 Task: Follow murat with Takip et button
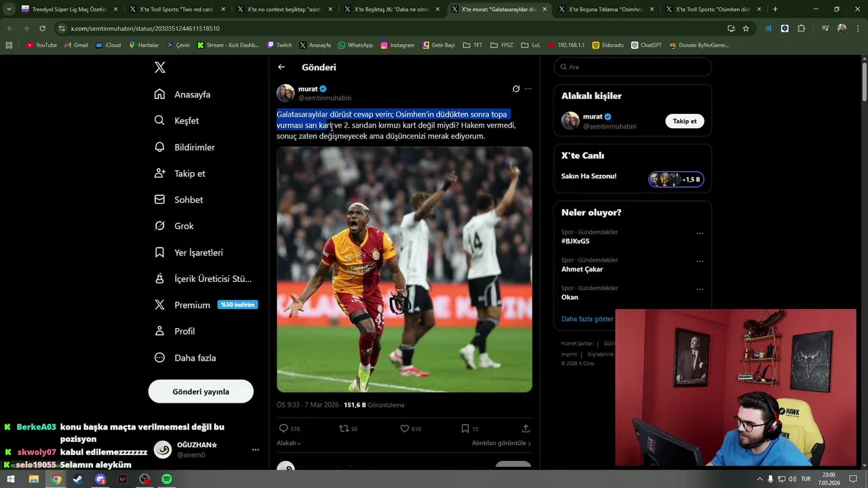click(684, 121)
